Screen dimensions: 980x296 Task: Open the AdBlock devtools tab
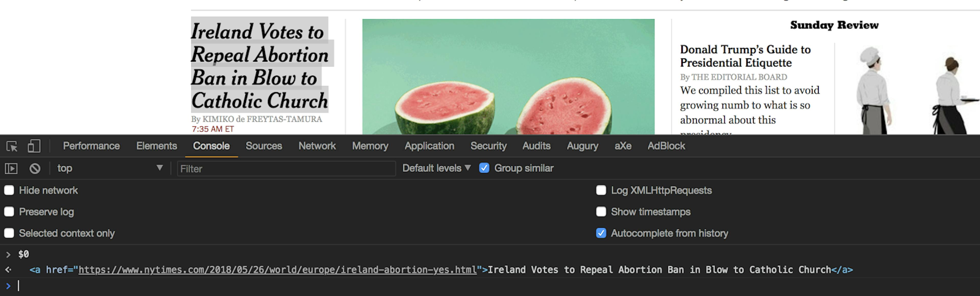(x=666, y=146)
